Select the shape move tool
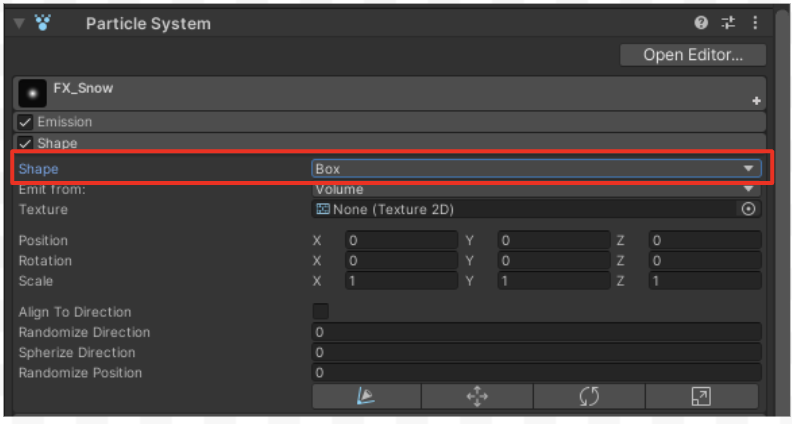Screen dimensions: 792x424 coord(477,397)
